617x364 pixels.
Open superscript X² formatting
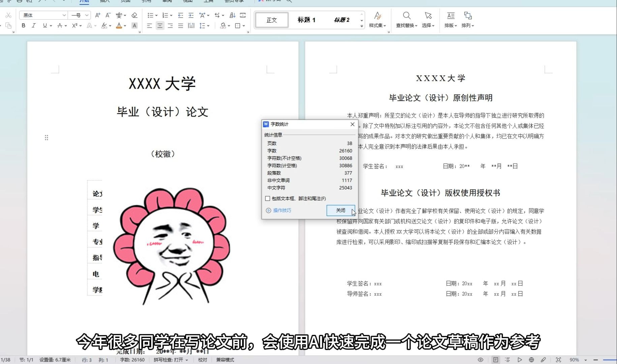click(x=75, y=26)
